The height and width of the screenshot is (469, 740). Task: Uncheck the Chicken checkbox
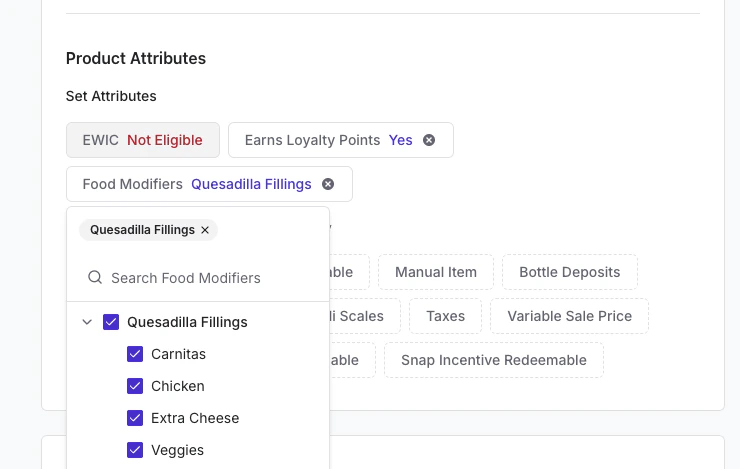point(135,386)
